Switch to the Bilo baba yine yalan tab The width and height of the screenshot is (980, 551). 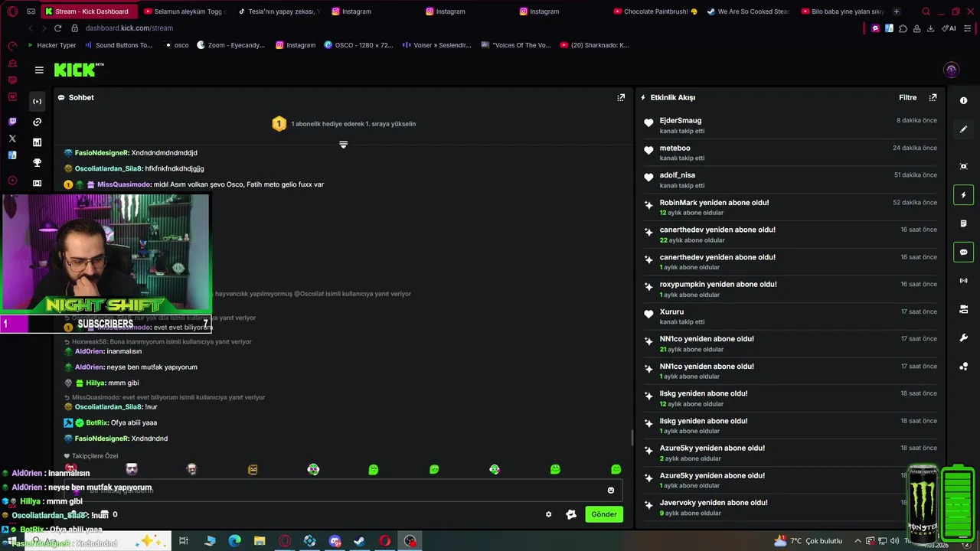coord(842,11)
